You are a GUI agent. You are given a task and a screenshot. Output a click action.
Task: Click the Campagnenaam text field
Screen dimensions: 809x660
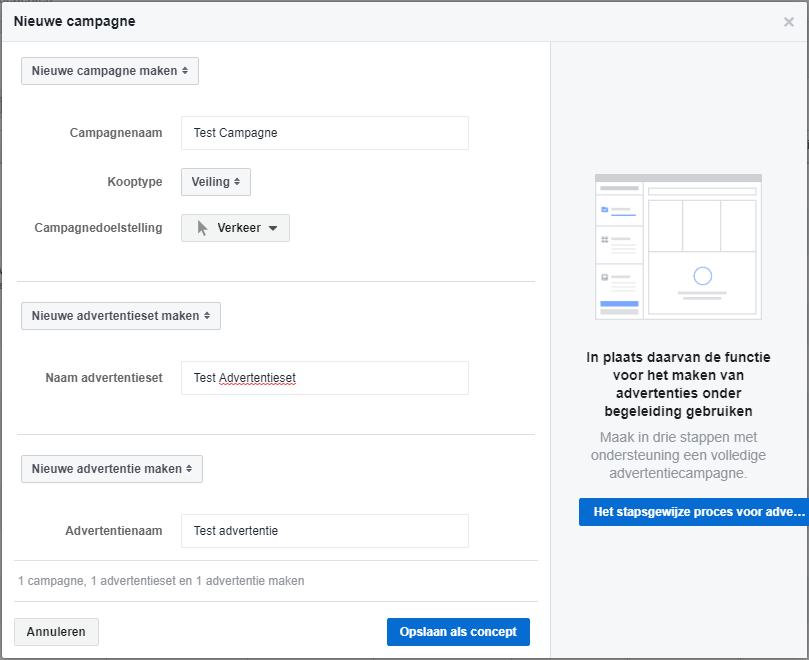coord(325,133)
